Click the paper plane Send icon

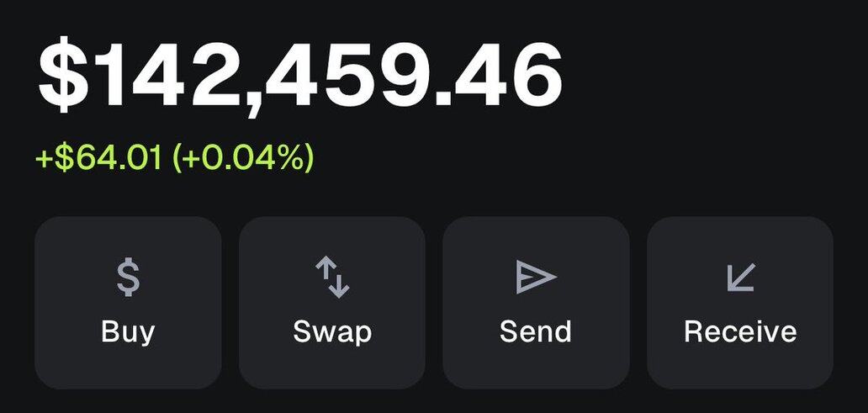536,277
